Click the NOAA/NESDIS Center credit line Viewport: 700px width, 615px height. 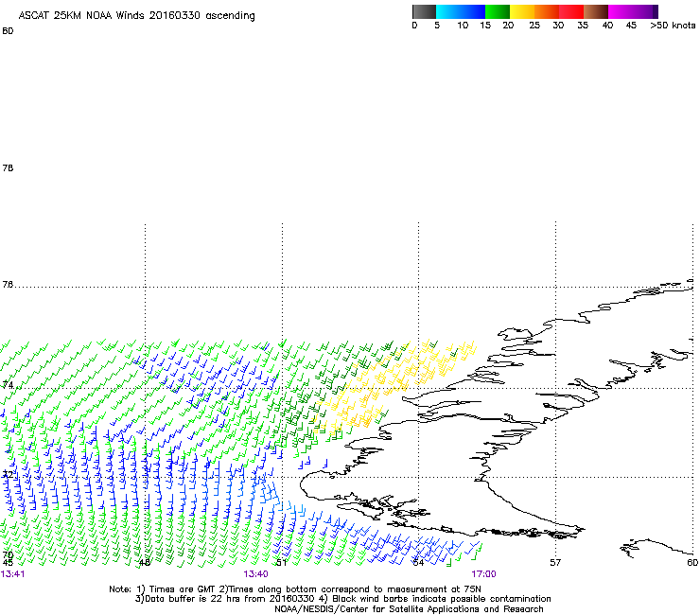click(x=409, y=609)
